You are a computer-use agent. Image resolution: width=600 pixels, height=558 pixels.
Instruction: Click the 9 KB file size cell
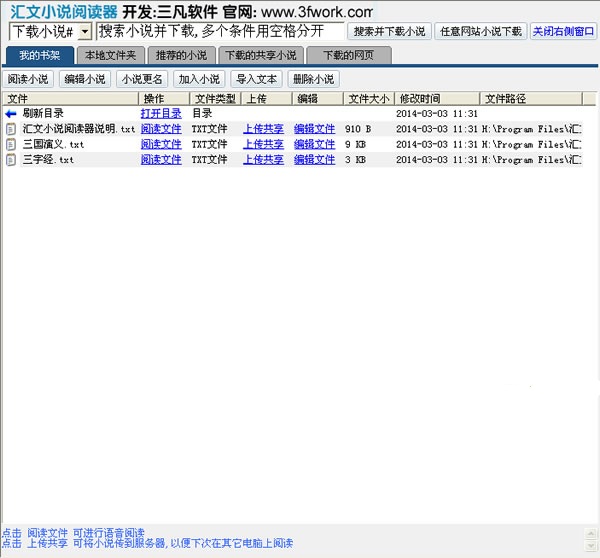(355, 144)
